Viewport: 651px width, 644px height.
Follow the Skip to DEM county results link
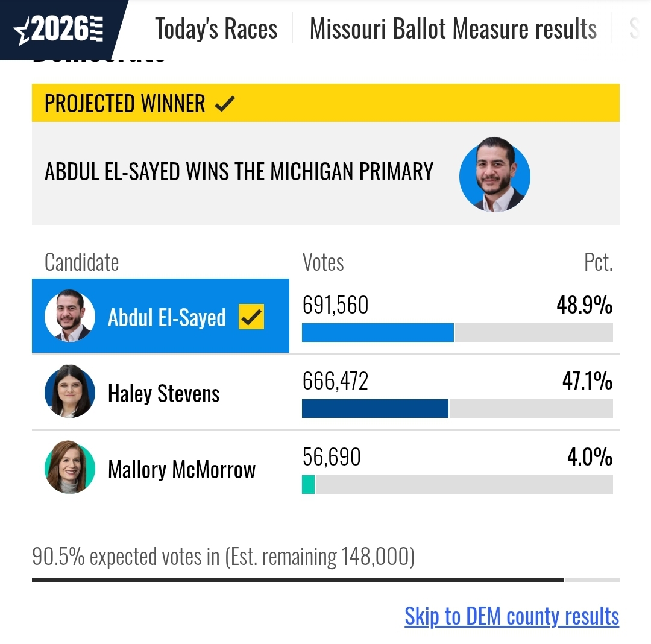(x=512, y=616)
